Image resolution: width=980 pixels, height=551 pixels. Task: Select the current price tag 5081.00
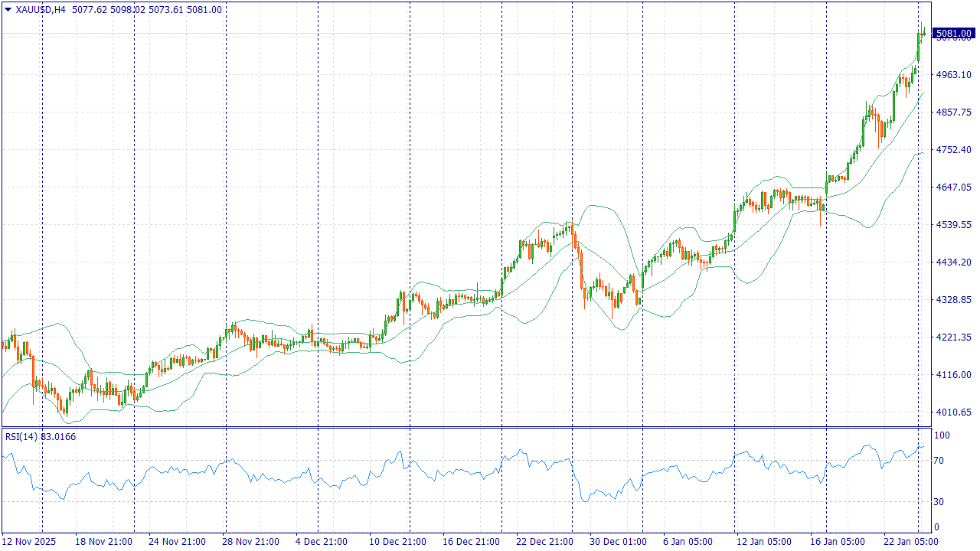click(953, 33)
